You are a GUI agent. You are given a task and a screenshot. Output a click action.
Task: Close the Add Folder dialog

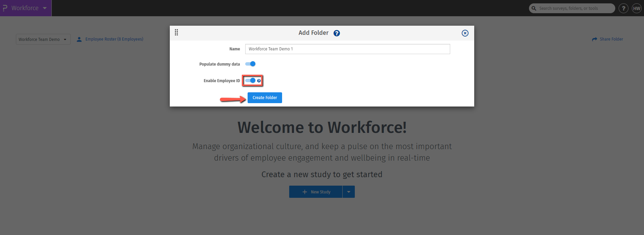tap(465, 33)
